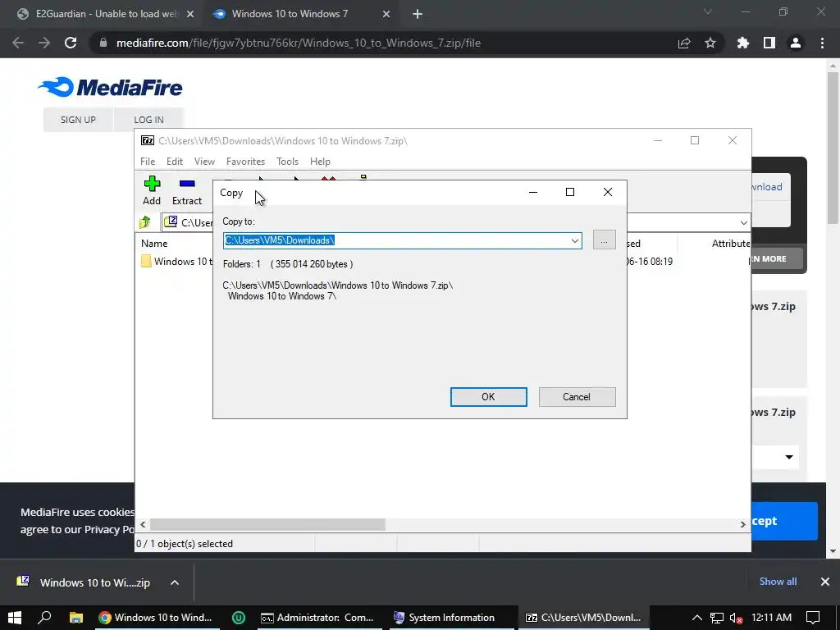Go back in Chrome history

(x=18, y=43)
